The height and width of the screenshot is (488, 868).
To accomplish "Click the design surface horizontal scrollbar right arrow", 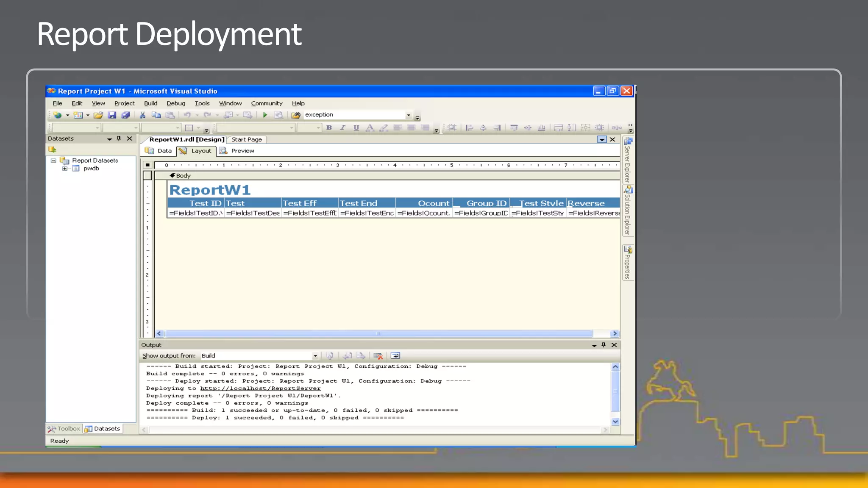I will [x=615, y=334].
